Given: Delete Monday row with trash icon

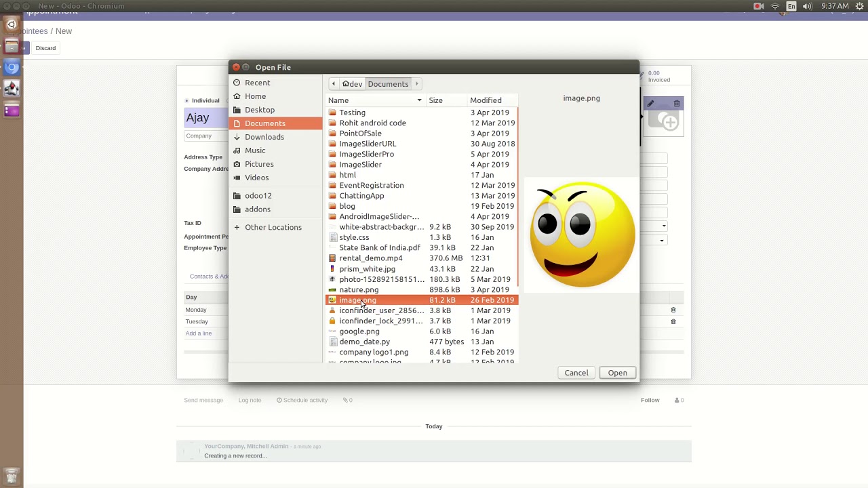Looking at the screenshot, I should [673, 310].
